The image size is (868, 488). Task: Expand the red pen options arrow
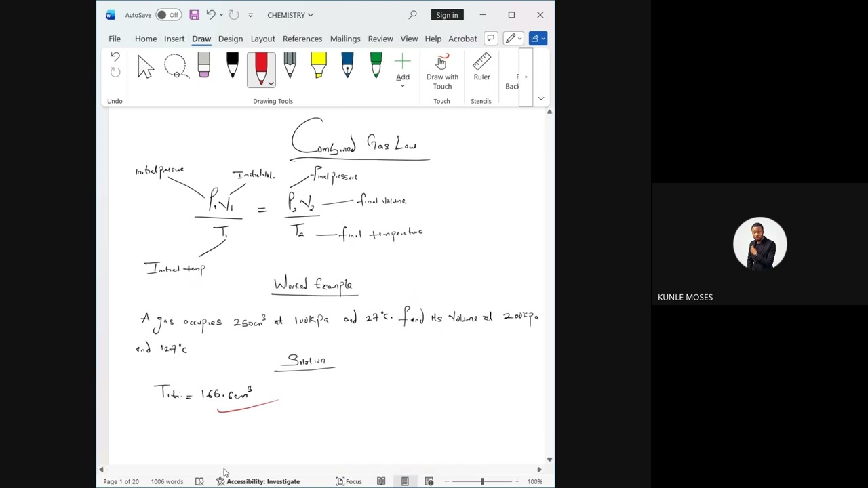click(271, 84)
